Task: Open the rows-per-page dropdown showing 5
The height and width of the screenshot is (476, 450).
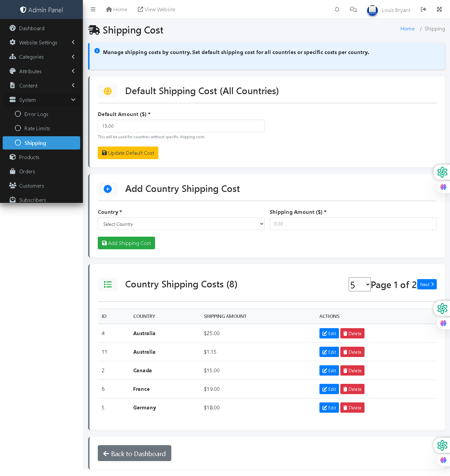Action: click(360, 285)
